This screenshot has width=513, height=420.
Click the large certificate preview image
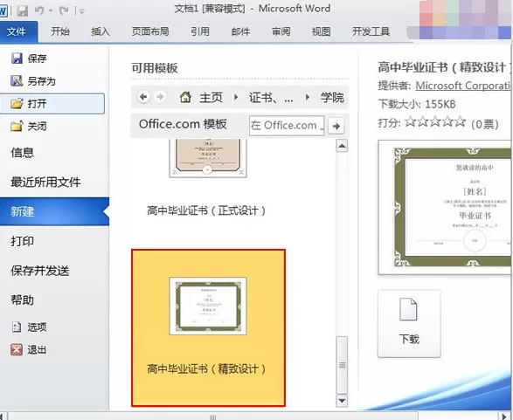(445, 207)
